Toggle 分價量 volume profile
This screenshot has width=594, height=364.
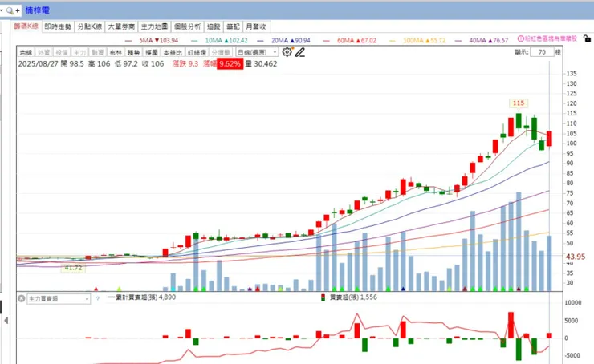point(221,52)
